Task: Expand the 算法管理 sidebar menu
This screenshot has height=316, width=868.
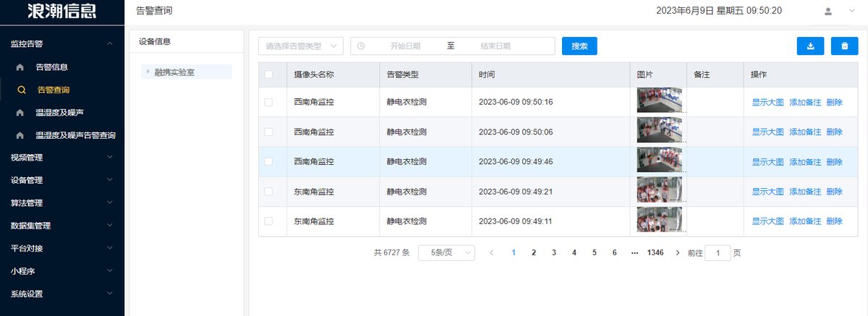Action: (109, 202)
